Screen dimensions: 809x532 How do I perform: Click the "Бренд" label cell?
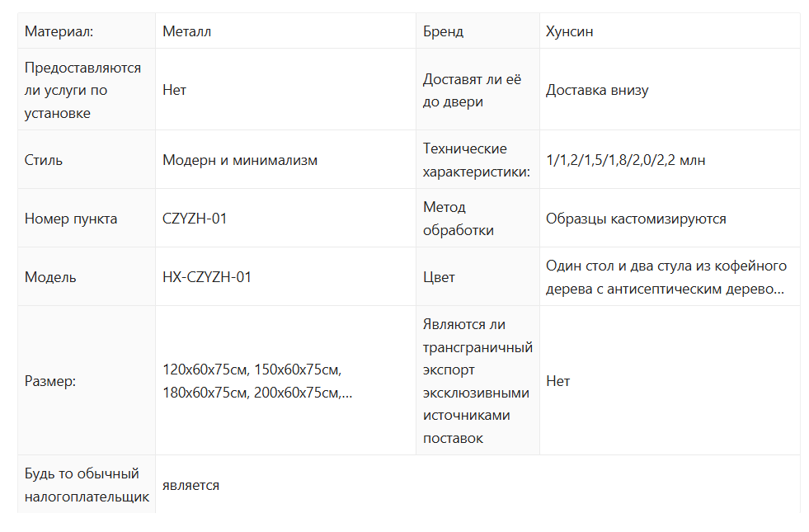pos(443,31)
